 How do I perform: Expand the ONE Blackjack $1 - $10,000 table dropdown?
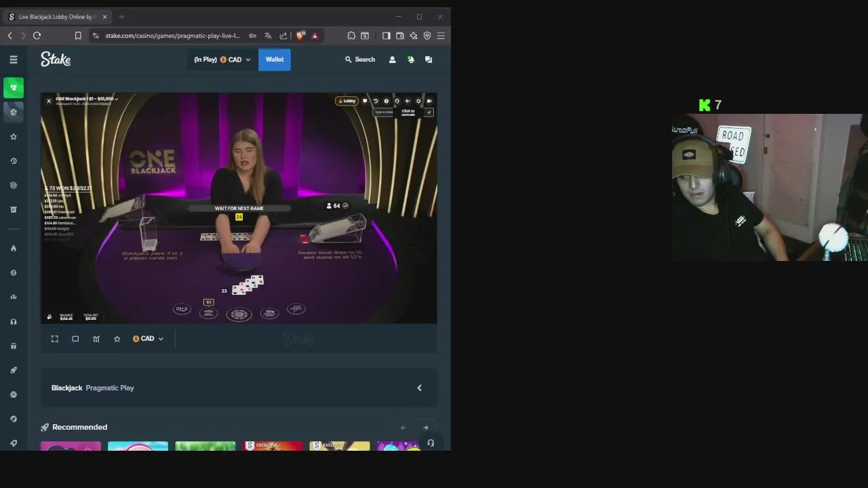point(87,99)
